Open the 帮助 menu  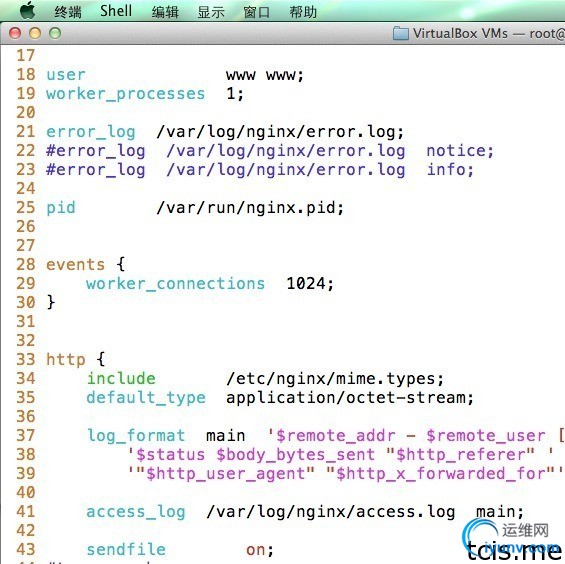pyautogui.click(x=303, y=12)
